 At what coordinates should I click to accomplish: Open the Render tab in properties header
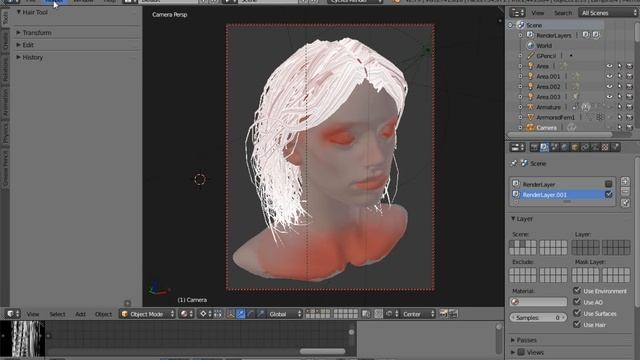pyautogui.click(x=534, y=147)
